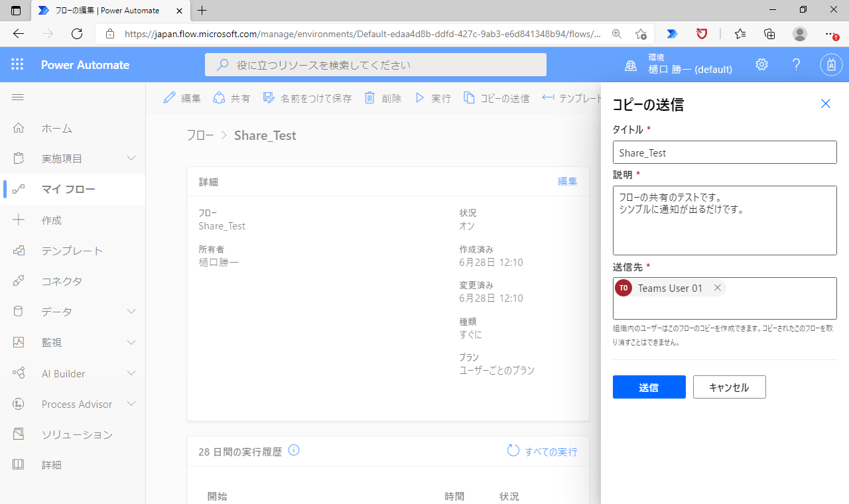Click the 編集 link in the 詳細 card

tap(567, 181)
